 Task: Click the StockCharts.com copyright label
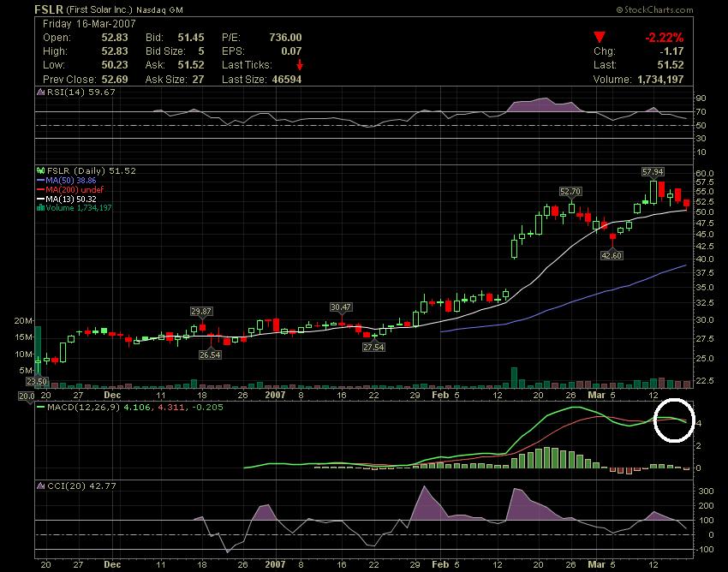pyautogui.click(x=654, y=9)
